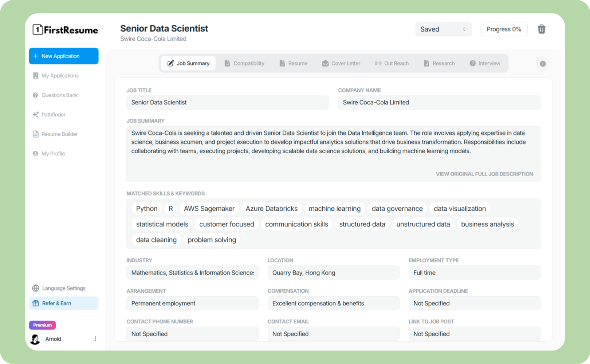Screen dimensions: 590x364
Task: Click the My Applications building icon
Action: coord(35,76)
